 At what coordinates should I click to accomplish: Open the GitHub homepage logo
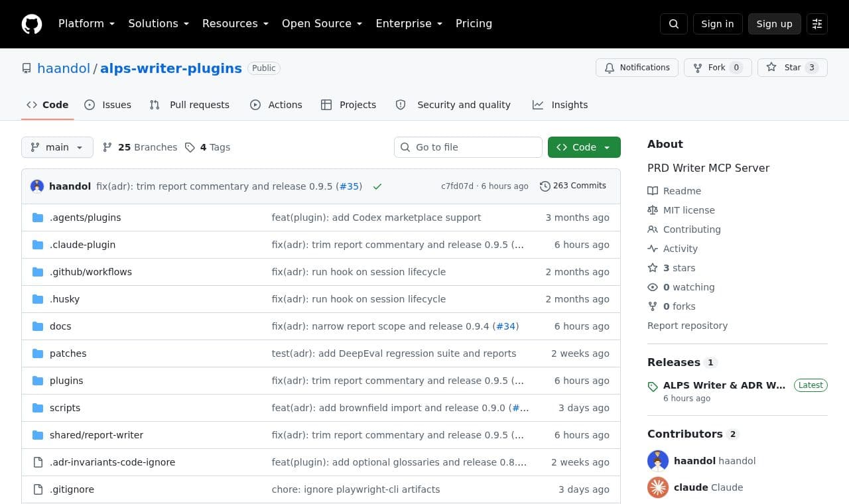click(32, 24)
